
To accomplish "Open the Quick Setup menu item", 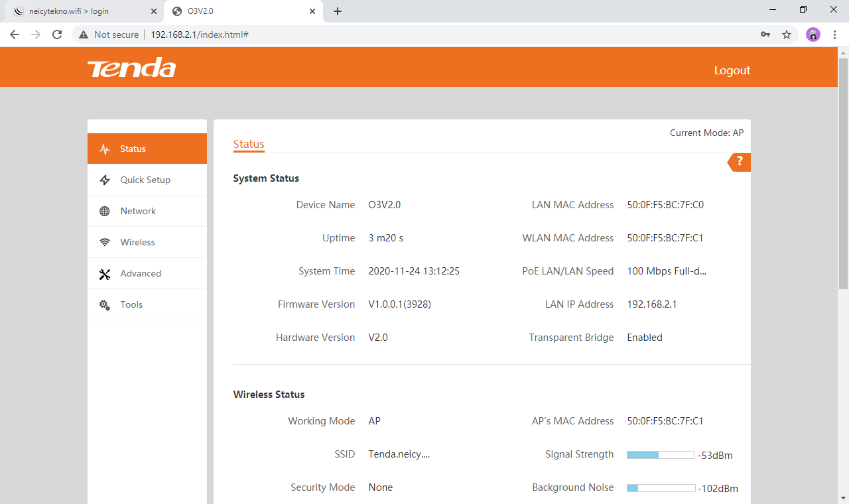I will coord(147,180).
